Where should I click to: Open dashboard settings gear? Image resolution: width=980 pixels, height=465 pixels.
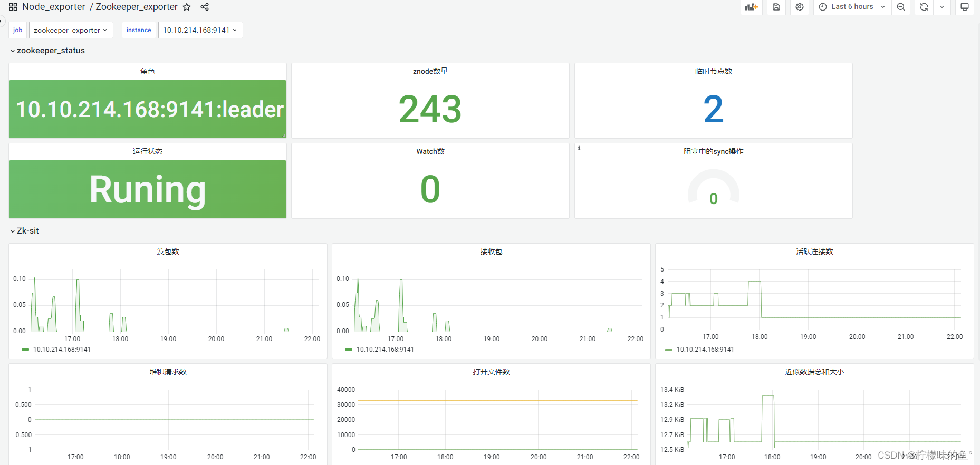click(800, 7)
